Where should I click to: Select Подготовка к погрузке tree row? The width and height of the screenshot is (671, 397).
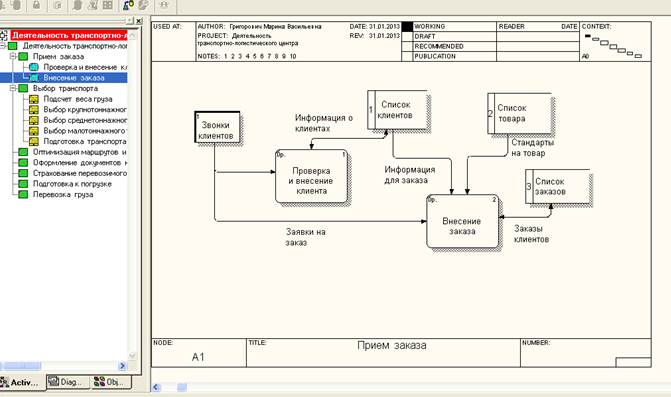click(72, 184)
